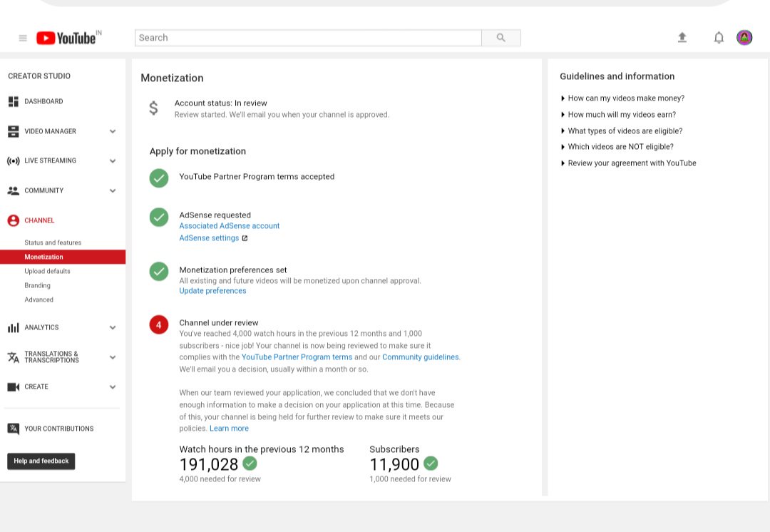Screen dimensions: 770x532
Task: Open Status and features
Action: [53, 242]
